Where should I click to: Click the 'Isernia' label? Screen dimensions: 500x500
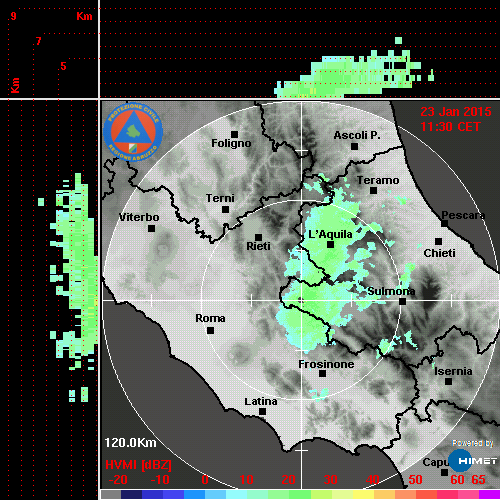coord(453,371)
